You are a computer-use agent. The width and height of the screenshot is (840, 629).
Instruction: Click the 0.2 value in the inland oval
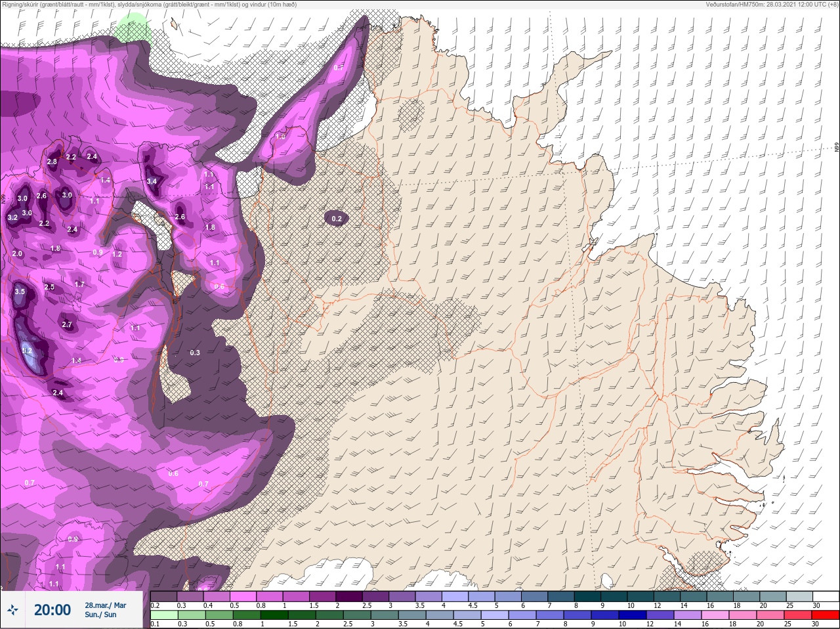[x=337, y=219]
